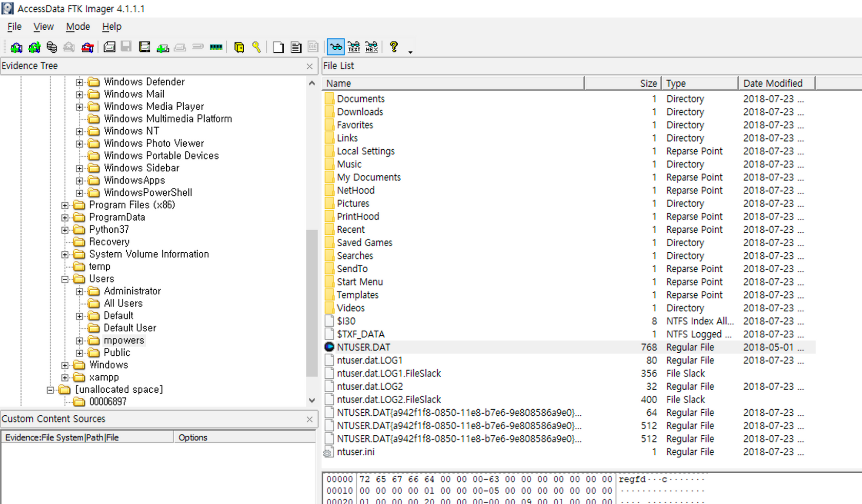Click the Evidence Tree scroll up arrow
The image size is (862, 504).
312,83
